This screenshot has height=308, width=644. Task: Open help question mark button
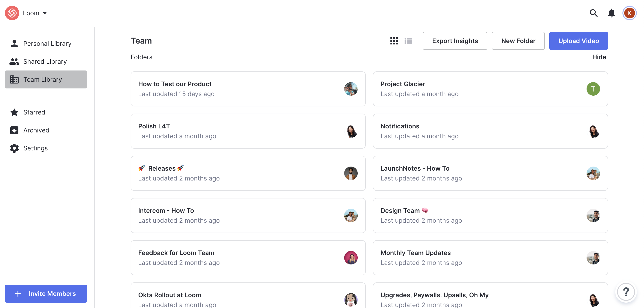point(626,292)
